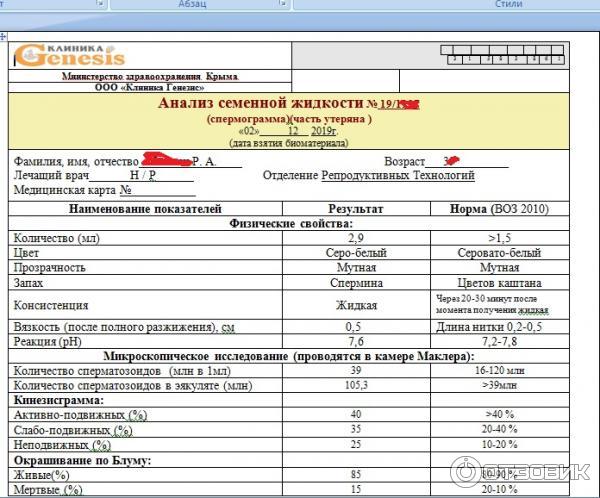The height and width of the screenshot is (498, 600).
Task: Click the result cell with value 2,9
Action: (x=355, y=239)
